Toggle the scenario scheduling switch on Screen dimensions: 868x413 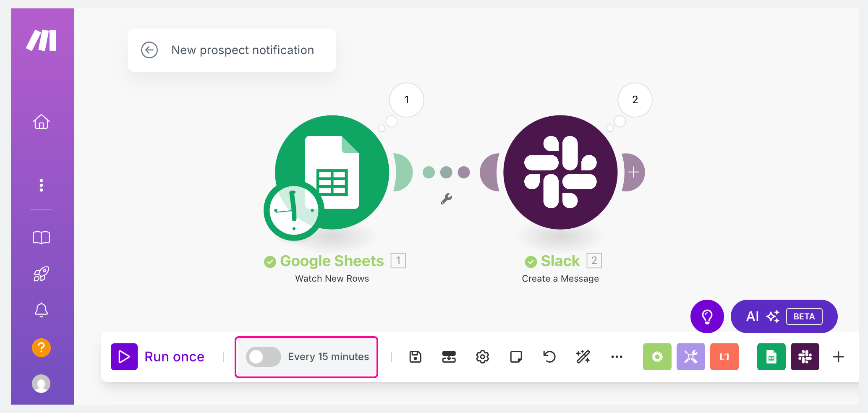pos(263,357)
